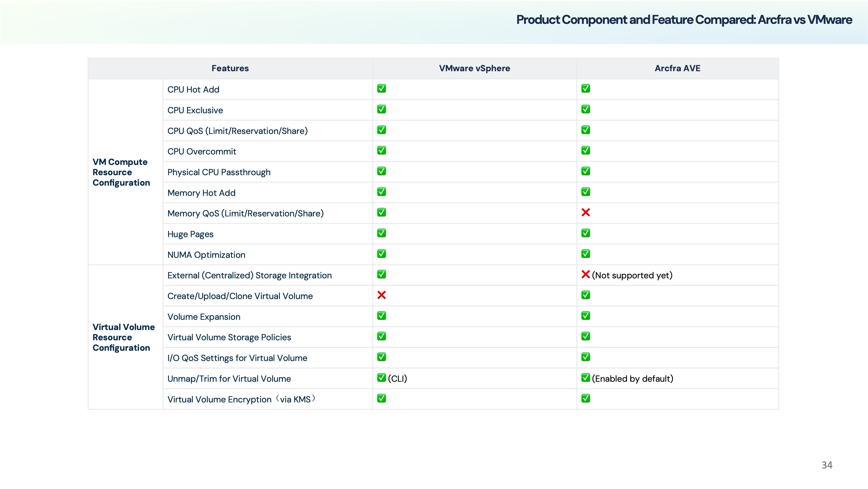868x489 pixels.
Task: Click the Features column header
Action: [x=230, y=68]
